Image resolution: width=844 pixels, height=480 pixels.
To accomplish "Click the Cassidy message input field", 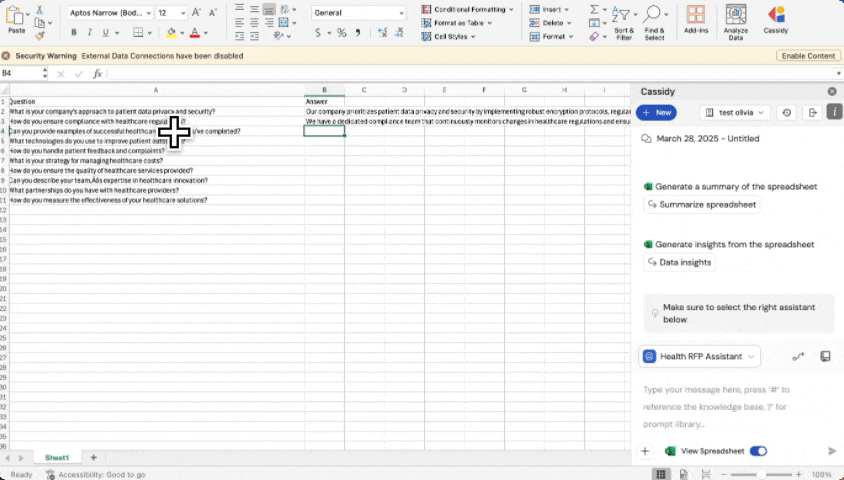I will click(x=736, y=407).
